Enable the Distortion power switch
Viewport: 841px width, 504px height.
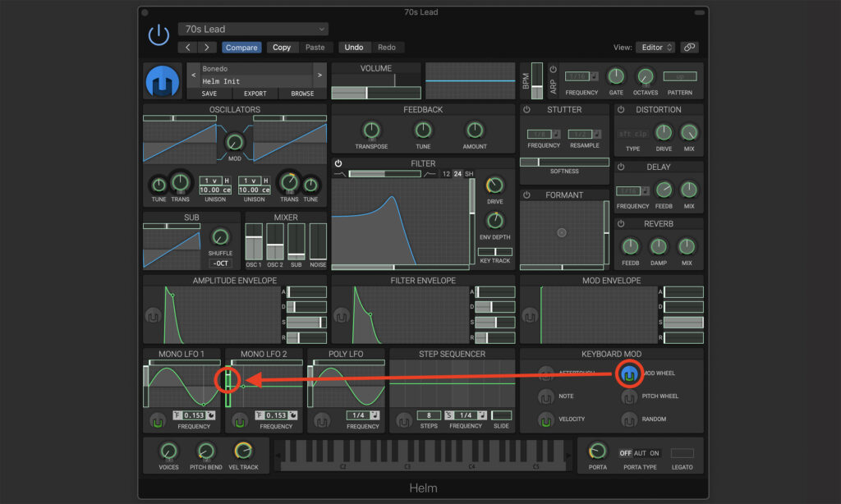621,109
